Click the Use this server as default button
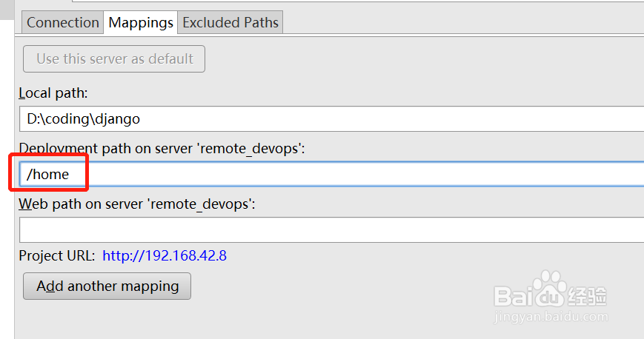 [114, 59]
